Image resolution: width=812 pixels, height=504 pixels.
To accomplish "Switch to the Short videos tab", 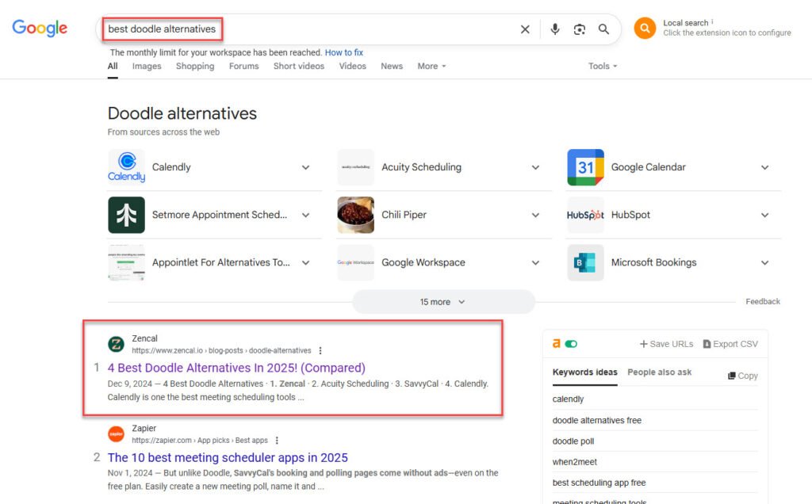I will pos(299,67).
